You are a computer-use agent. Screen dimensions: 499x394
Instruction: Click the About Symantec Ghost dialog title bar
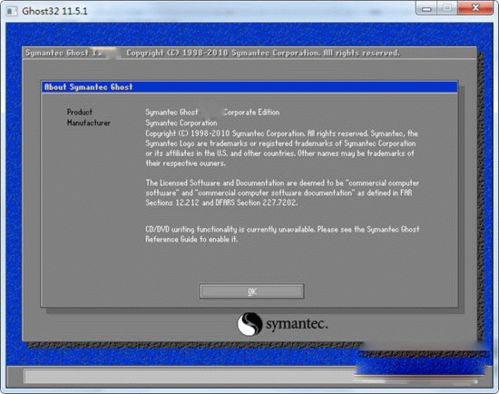(x=250, y=87)
